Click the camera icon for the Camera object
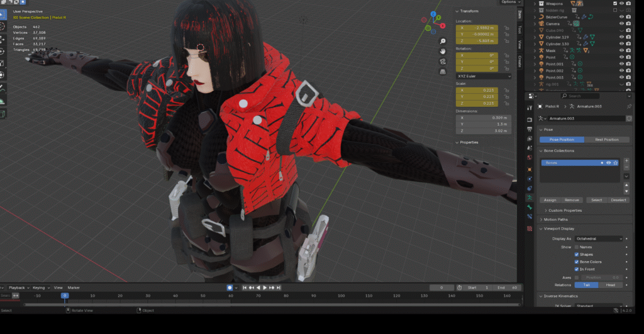 tap(540, 23)
